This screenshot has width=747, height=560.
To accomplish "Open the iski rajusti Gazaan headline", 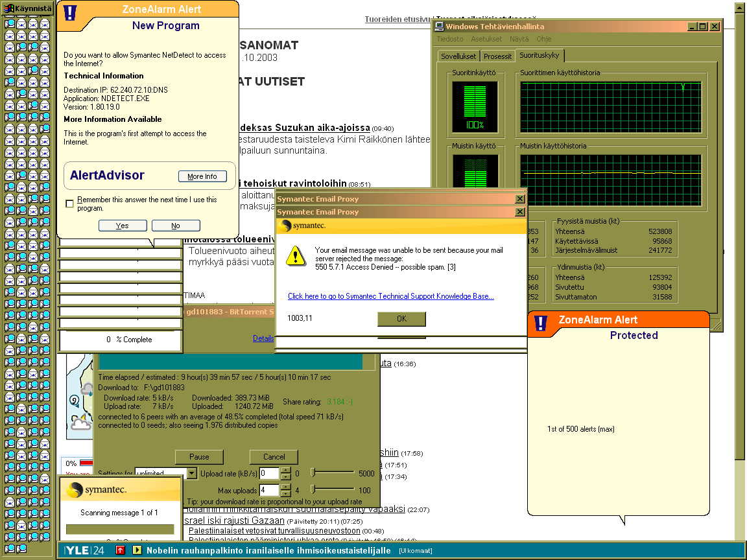I will [234, 520].
